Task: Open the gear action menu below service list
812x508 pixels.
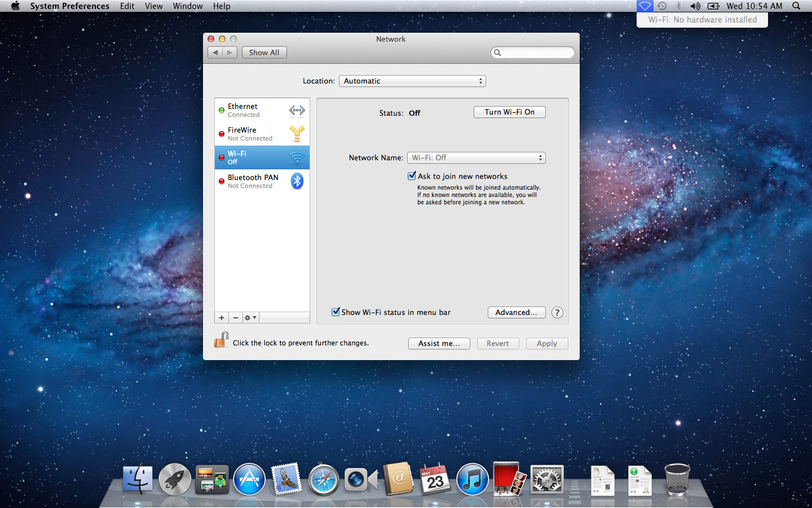Action: (x=250, y=318)
